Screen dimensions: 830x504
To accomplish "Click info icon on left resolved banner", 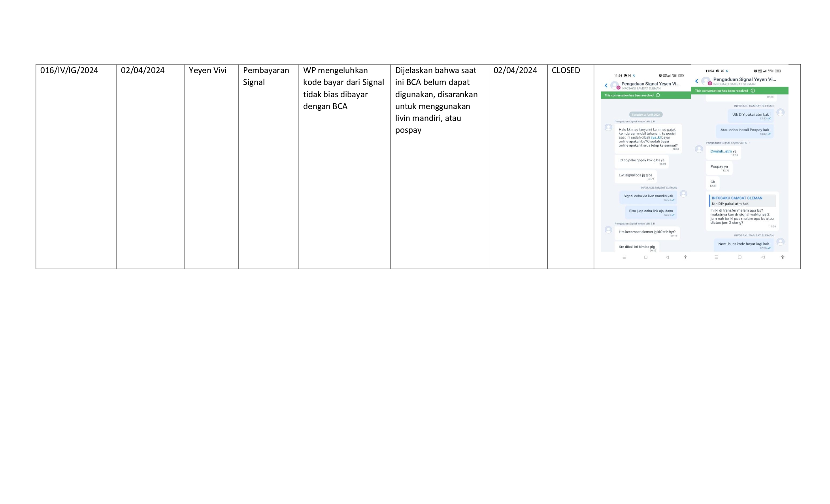I will [x=658, y=95].
